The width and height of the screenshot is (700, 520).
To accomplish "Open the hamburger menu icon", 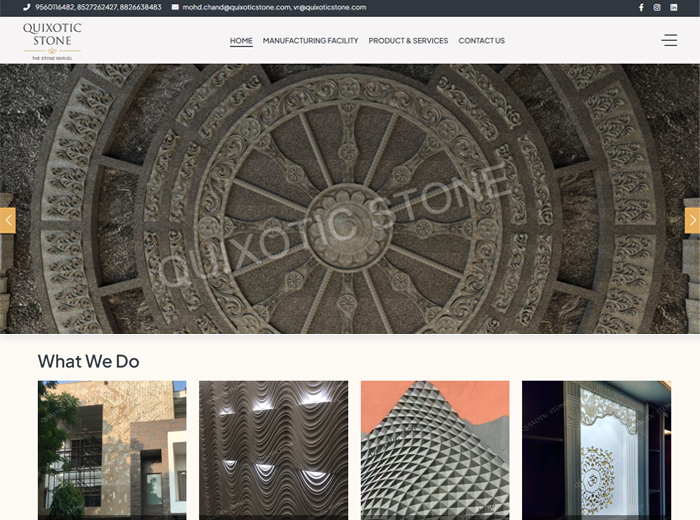I will pyautogui.click(x=669, y=40).
